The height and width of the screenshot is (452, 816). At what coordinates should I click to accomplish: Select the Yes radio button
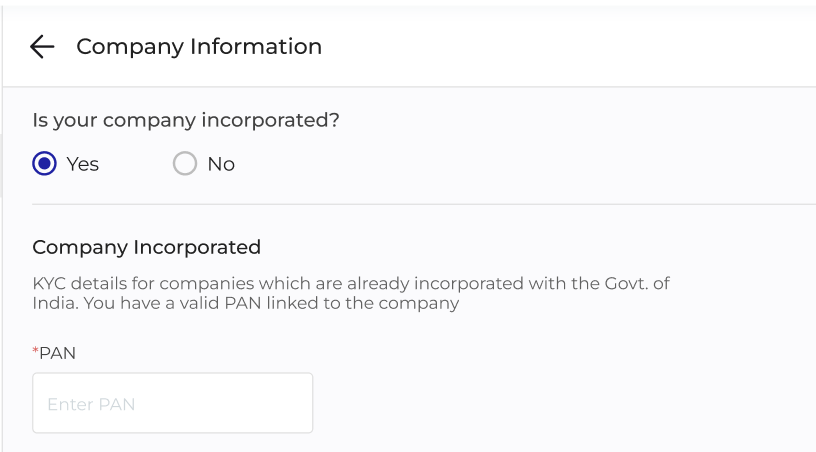click(44, 164)
